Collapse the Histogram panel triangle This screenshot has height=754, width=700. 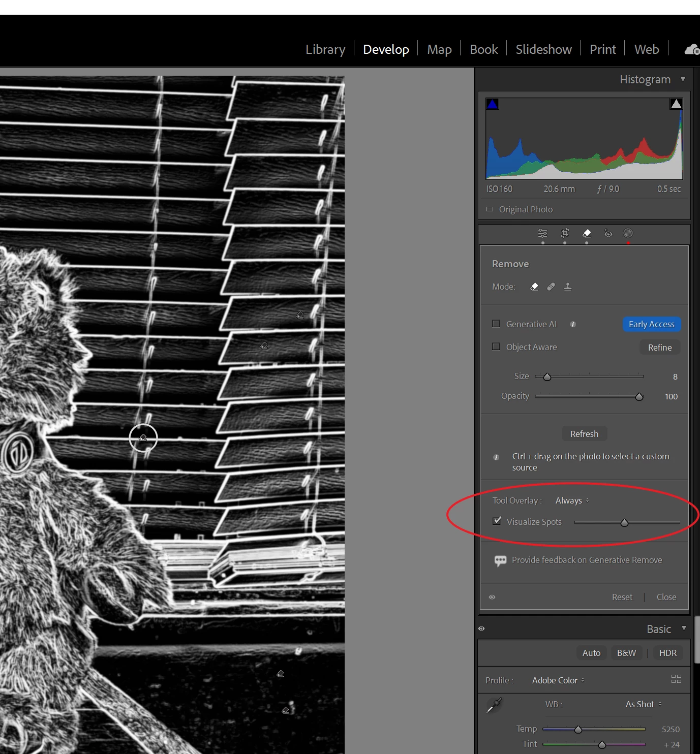pyautogui.click(x=683, y=79)
